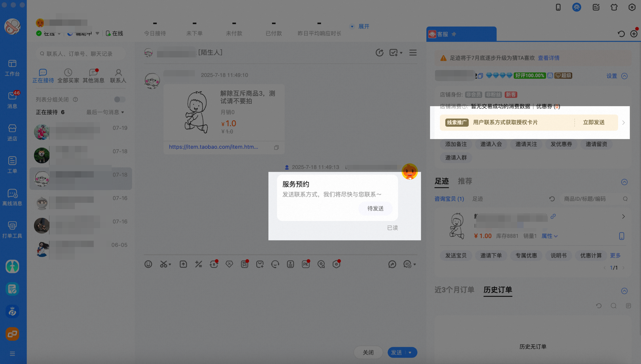
Task: Click the customer service headset icon
Action: click(275, 264)
